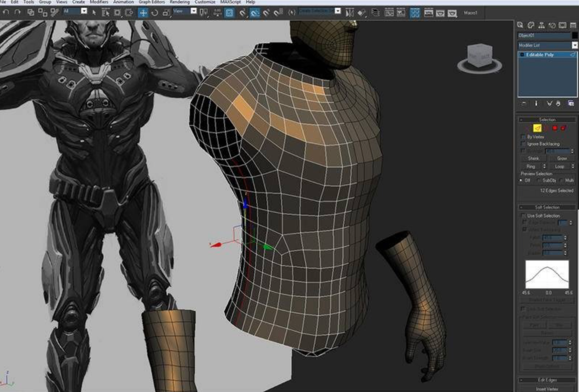Select Preview Selection Off radio button
This screenshot has height=392, width=579.
[521, 180]
